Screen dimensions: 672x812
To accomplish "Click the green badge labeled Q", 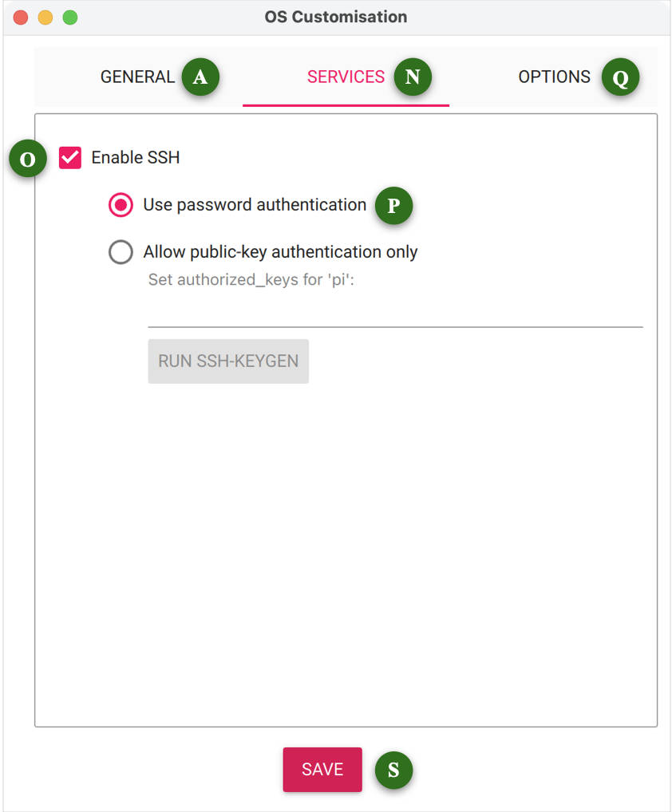I will click(620, 78).
